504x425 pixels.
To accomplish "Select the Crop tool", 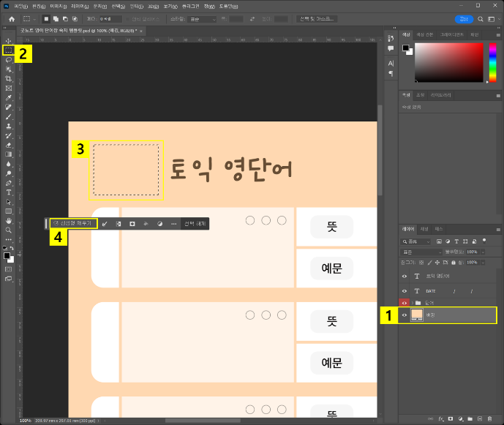I will click(x=8, y=79).
